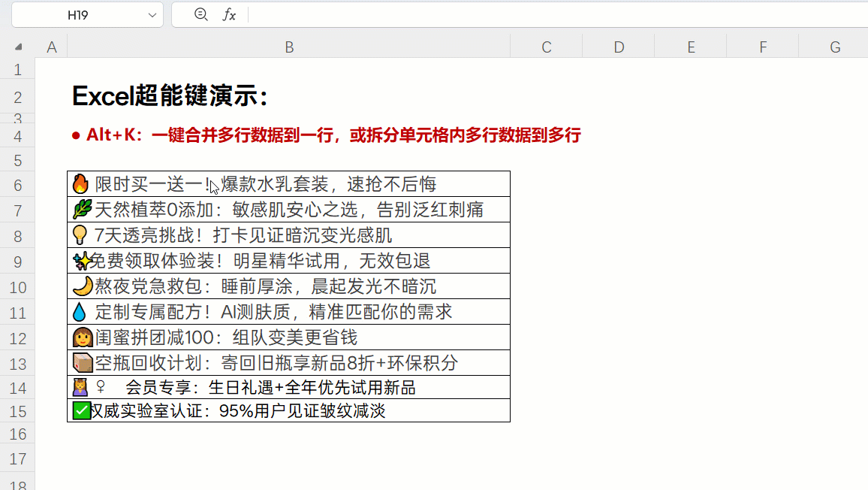The image size is (868, 490).
Task: Click cell '限时买一送一!爆款水乳套装'
Action: 288,184
